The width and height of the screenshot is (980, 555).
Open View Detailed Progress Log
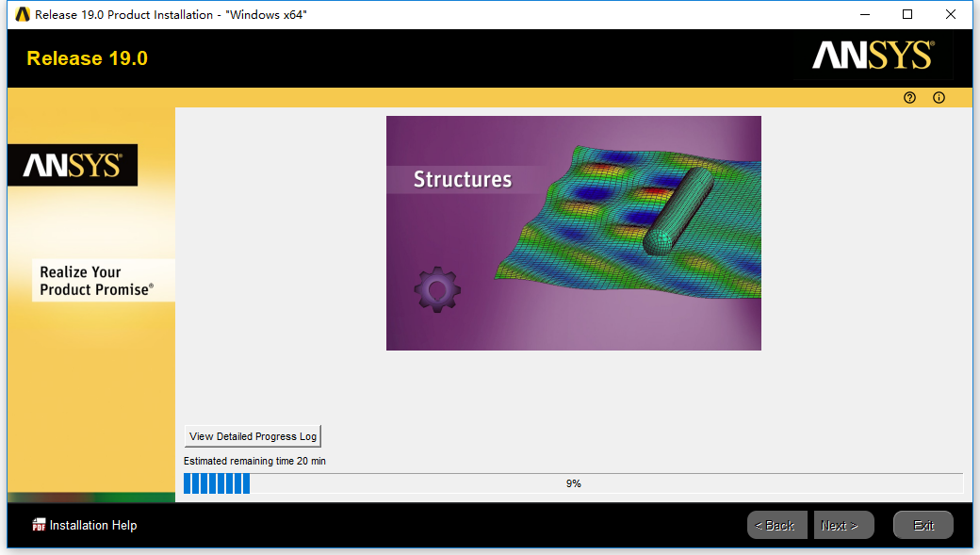coord(253,436)
